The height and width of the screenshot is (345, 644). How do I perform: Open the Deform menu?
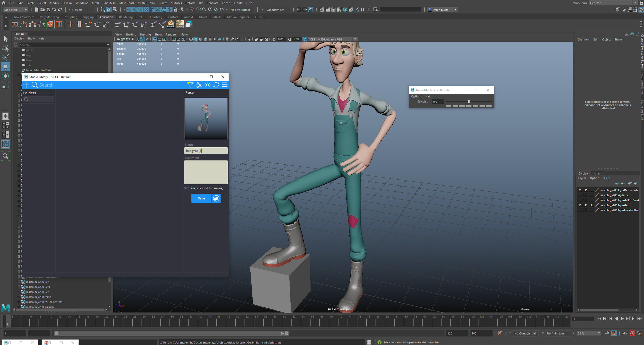(x=190, y=3)
